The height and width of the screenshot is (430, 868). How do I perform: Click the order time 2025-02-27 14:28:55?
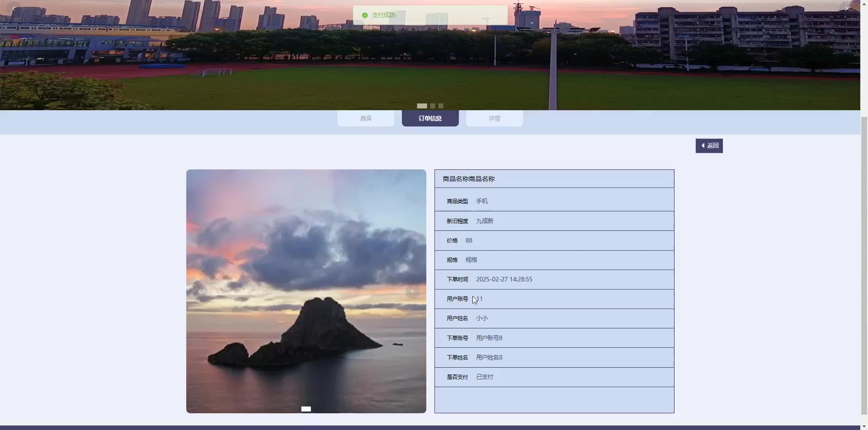click(504, 279)
